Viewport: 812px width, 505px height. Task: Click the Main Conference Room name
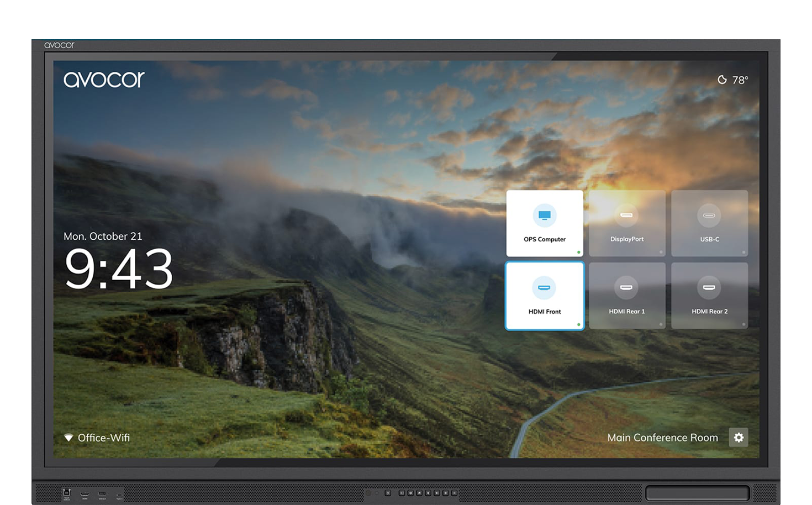[663, 438]
